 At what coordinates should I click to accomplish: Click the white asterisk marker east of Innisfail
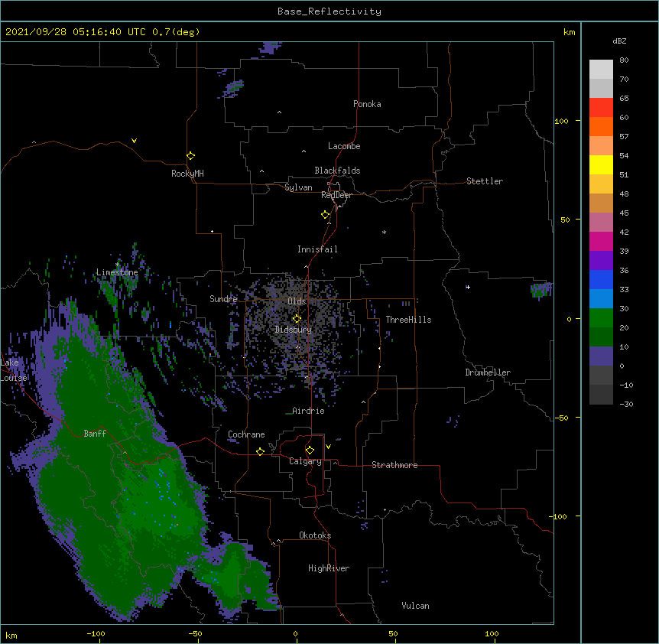pos(384,232)
